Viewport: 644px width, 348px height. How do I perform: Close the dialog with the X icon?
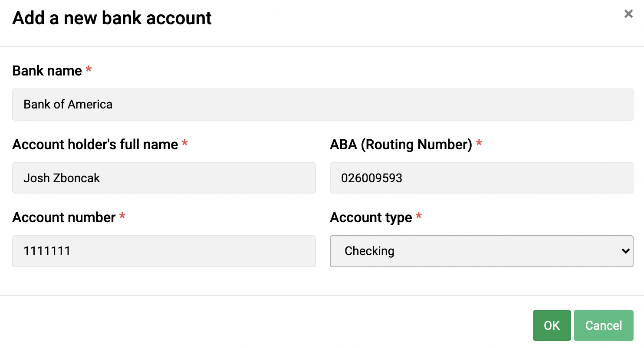(628, 14)
